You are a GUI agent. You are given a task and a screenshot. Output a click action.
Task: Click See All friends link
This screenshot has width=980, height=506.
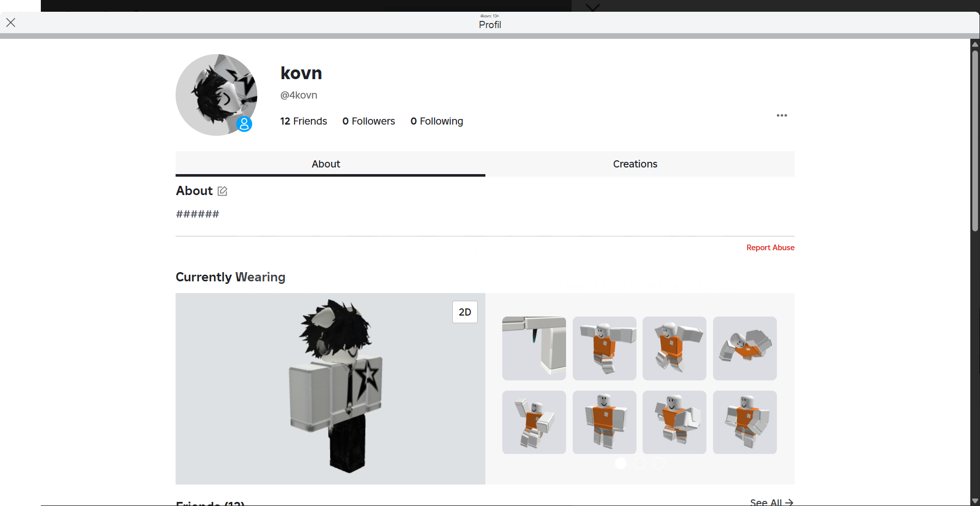(x=771, y=502)
